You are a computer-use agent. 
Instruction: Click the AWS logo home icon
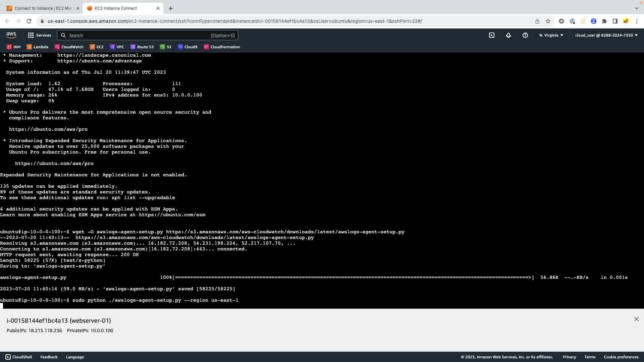pos(11,35)
